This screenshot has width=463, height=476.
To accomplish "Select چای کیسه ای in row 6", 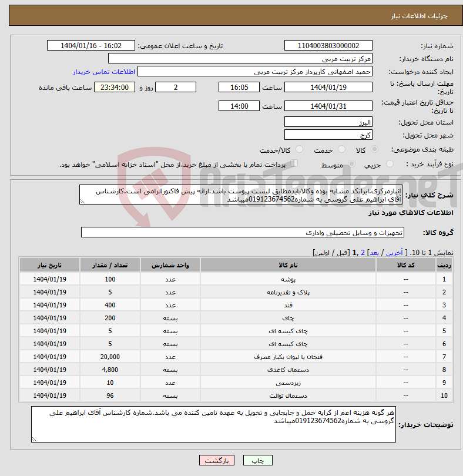I will tap(288, 344).
